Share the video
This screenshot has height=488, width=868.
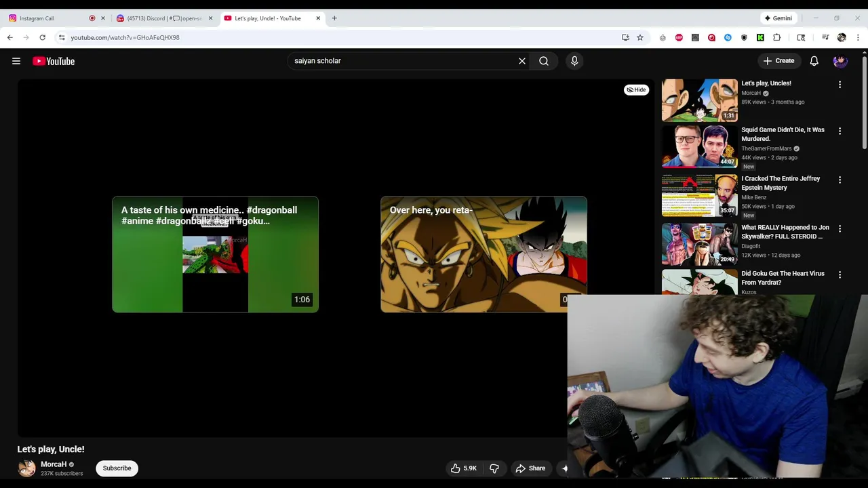(x=530, y=468)
